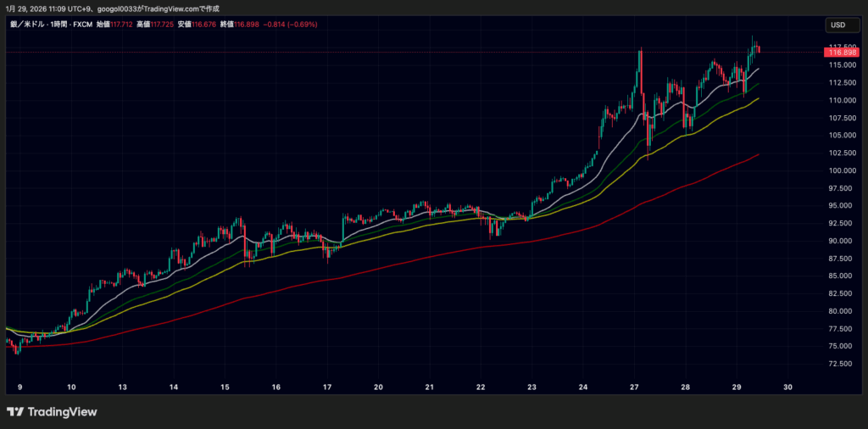Click the 72.500 level on price axis
Image resolution: width=868 pixels, height=429 pixels.
coord(838,364)
